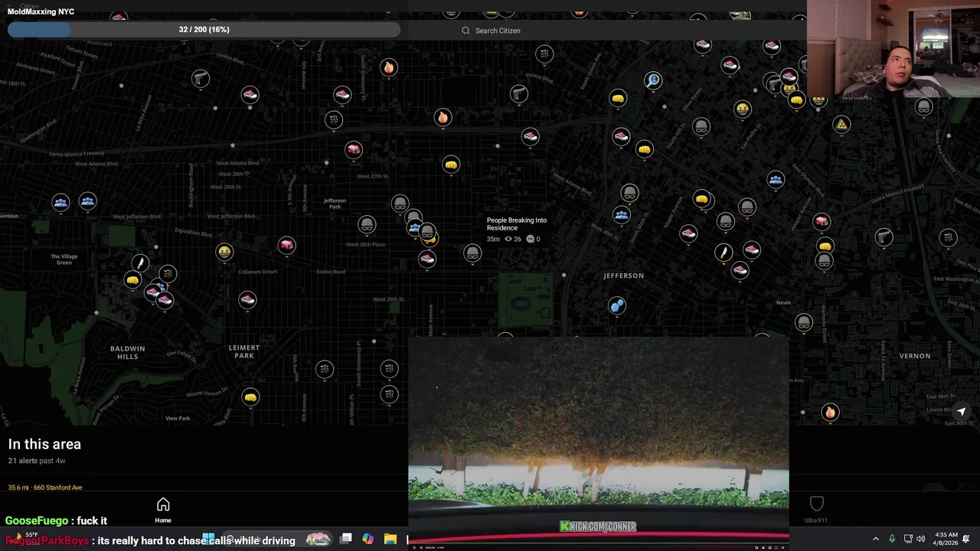Select the yellow warning triangle alert marker

(841, 124)
